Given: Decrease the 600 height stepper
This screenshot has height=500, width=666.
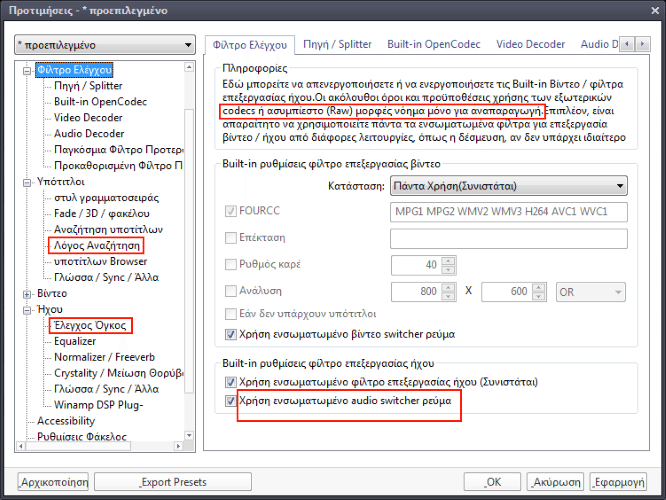Looking at the screenshot, I should coord(539,296).
